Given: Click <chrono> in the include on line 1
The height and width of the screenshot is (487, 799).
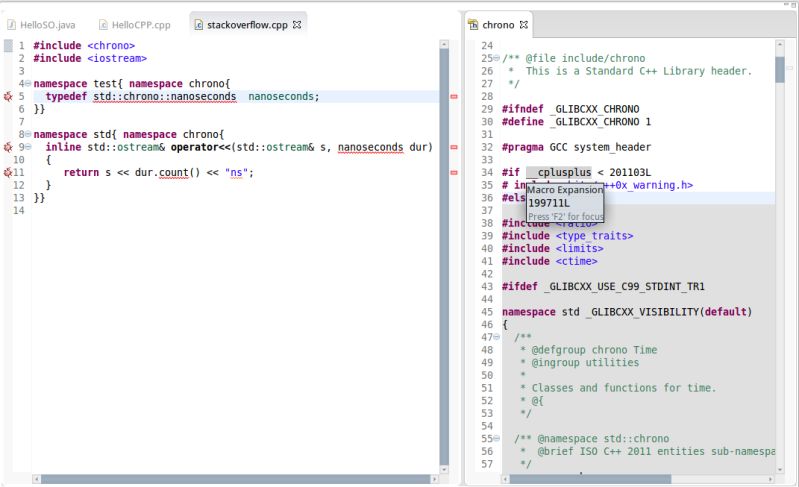Looking at the screenshot, I should coord(111,45).
